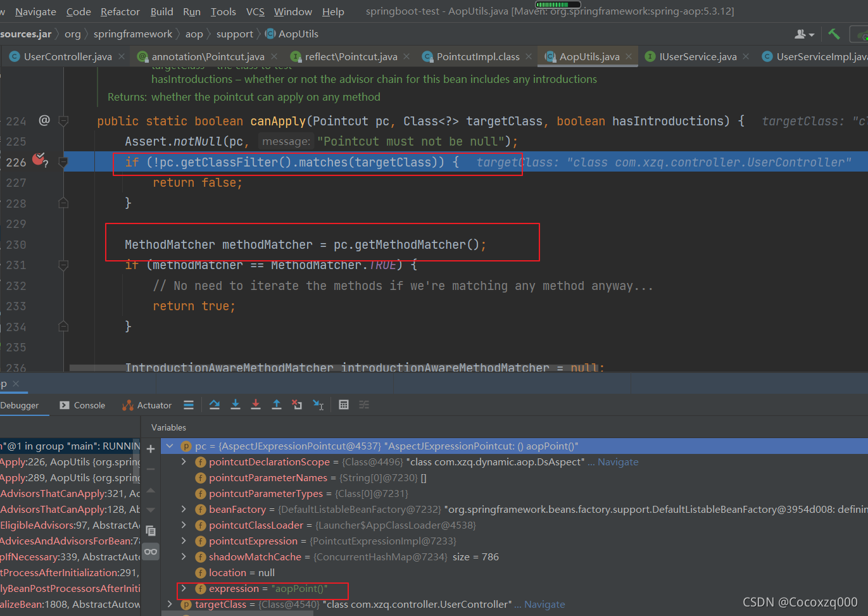Open the Build menu
868x616 pixels.
(161, 11)
